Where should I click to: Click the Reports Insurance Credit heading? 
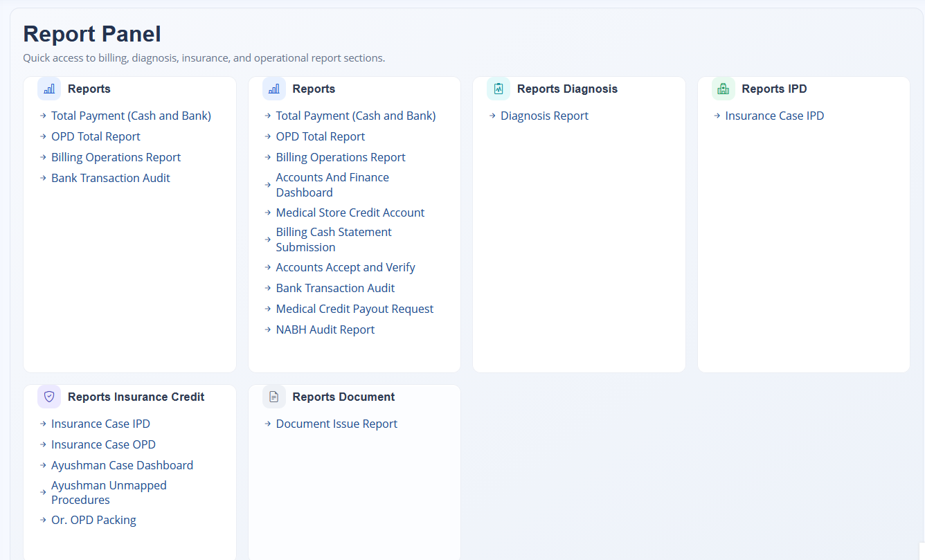[136, 397]
